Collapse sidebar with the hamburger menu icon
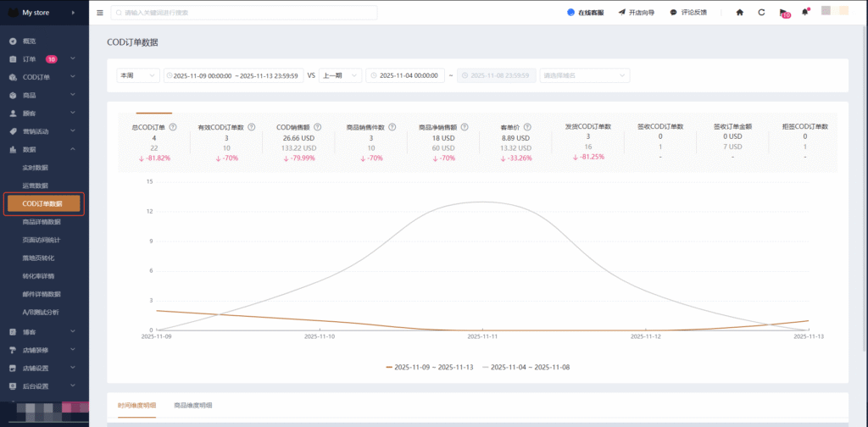The width and height of the screenshot is (868, 427). (100, 13)
